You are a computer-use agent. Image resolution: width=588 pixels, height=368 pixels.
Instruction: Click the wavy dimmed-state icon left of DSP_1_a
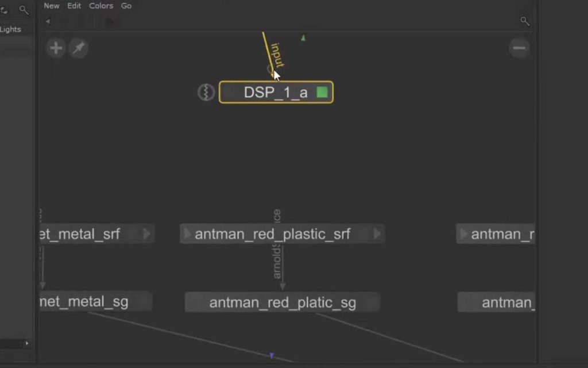pos(206,92)
